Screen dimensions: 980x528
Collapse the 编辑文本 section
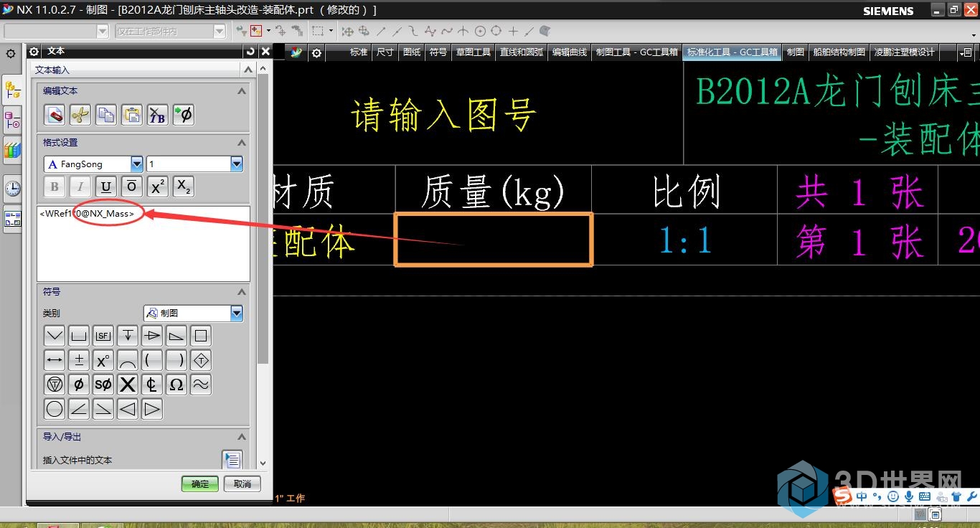click(242, 91)
